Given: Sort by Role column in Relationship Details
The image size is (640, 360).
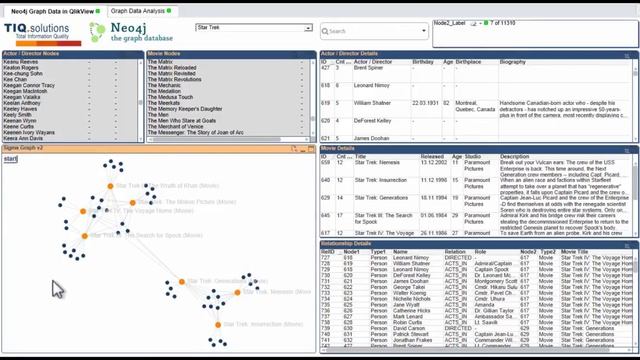Looking at the screenshot, I should tap(480, 252).
